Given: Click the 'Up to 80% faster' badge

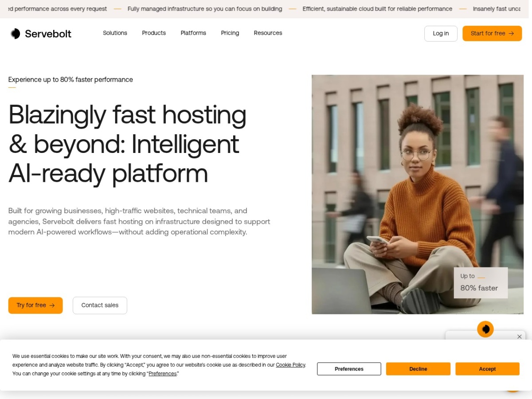Looking at the screenshot, I should click(481, 282).
